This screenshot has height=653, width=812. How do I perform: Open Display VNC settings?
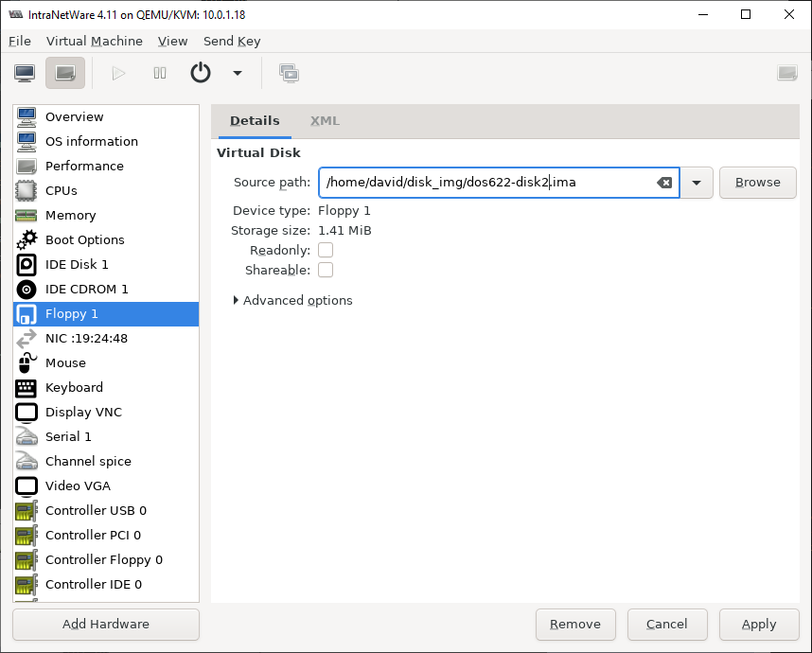[x=106, y=413]
